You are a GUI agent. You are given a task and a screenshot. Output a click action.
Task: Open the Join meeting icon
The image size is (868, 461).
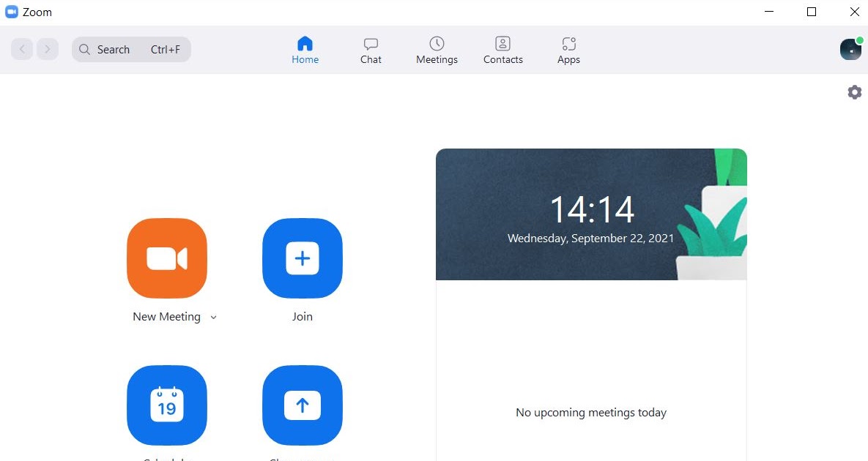302,258
